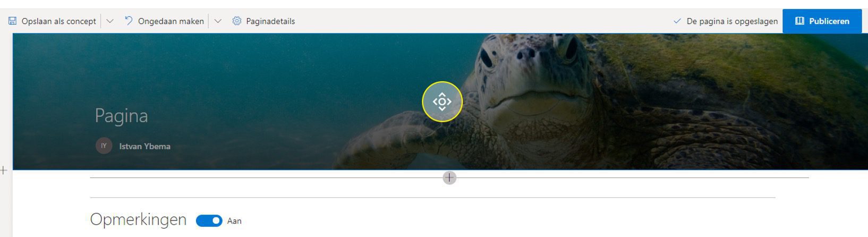The height and width of the screenshot is (237, 868).
Task: Click the checkmark beside De pagina is opgeslagen
Action: [677, 21]
